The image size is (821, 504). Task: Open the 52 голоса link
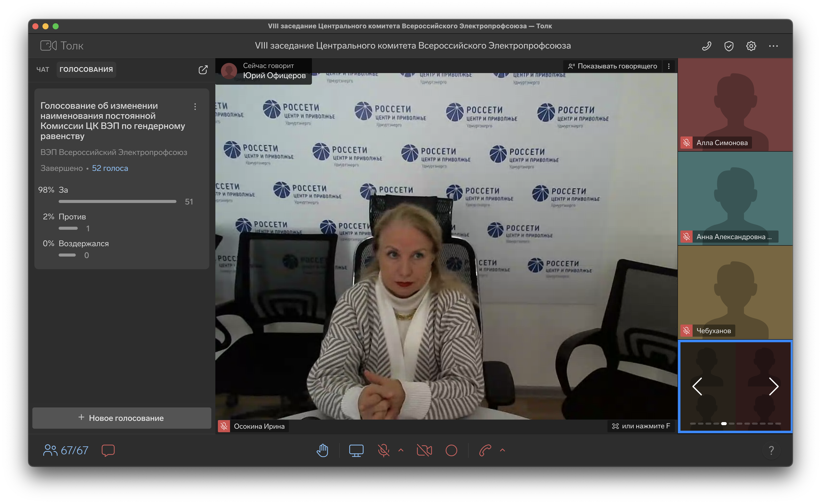[x=110, y=168]
